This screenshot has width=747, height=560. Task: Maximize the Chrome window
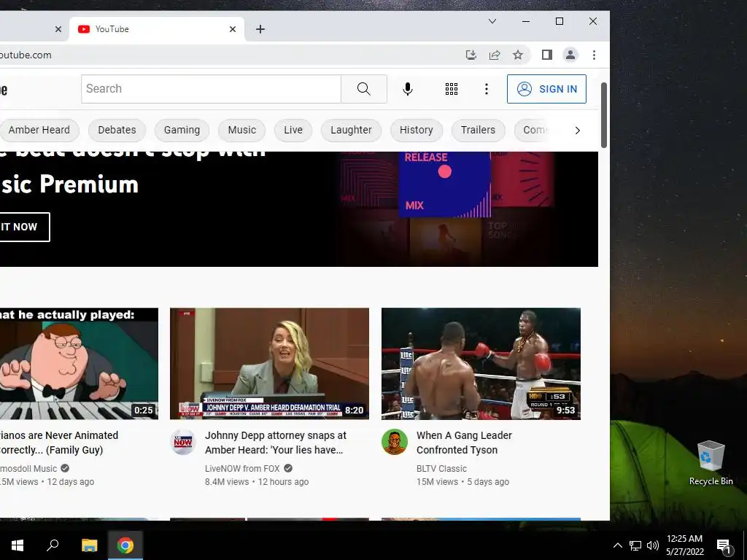pyautogui.click(x=560, y=21)
